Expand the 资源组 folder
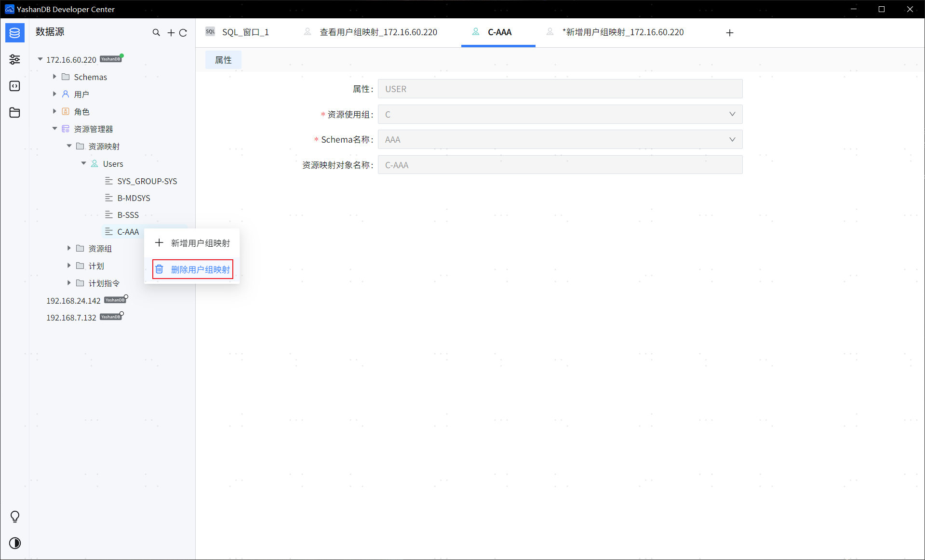 pyautogui.click(x=69, y=248)
